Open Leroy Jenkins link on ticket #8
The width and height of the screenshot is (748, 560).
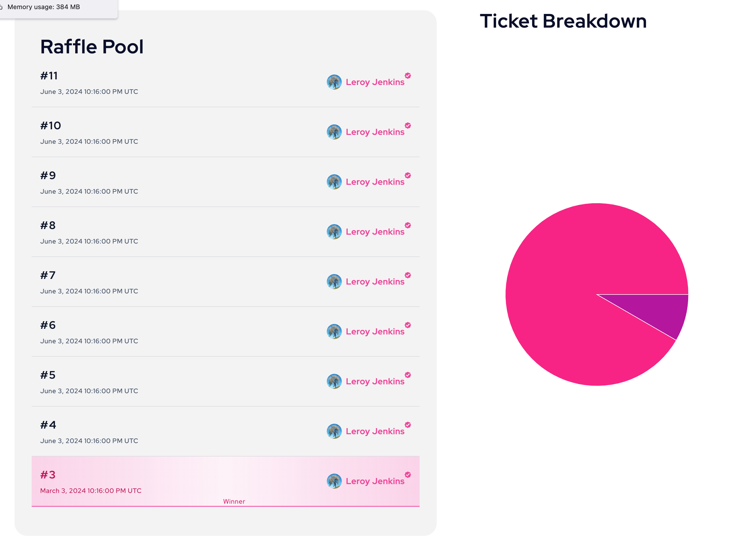(375, 232)
